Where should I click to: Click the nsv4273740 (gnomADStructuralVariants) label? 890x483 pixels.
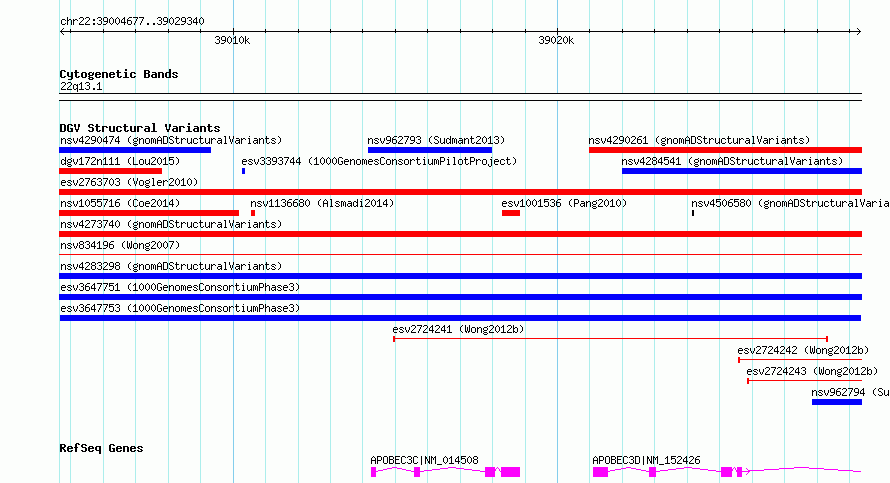pos(171,224)
